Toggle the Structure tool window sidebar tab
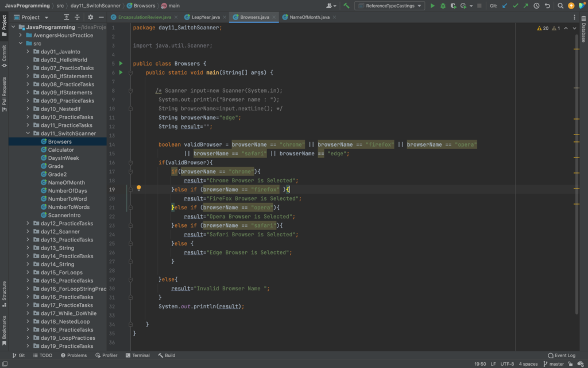 (x=4, y=291)
